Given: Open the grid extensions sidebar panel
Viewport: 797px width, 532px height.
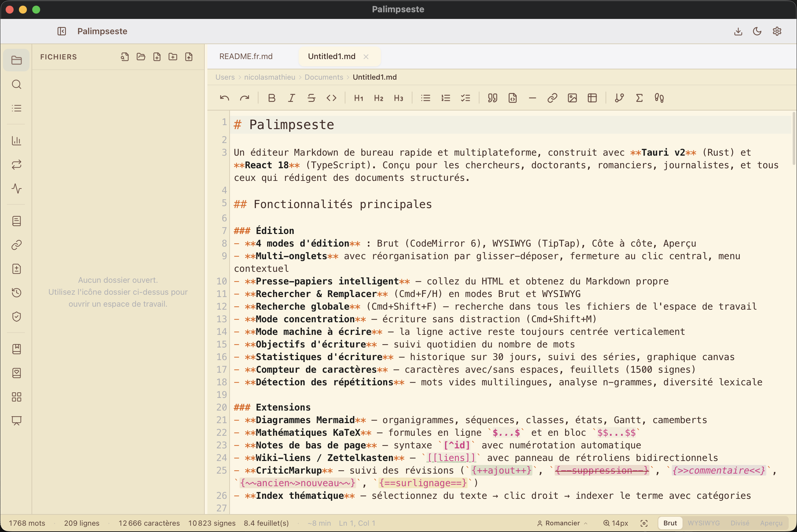Looking at the screenshot, I should [x=16, y=397].
